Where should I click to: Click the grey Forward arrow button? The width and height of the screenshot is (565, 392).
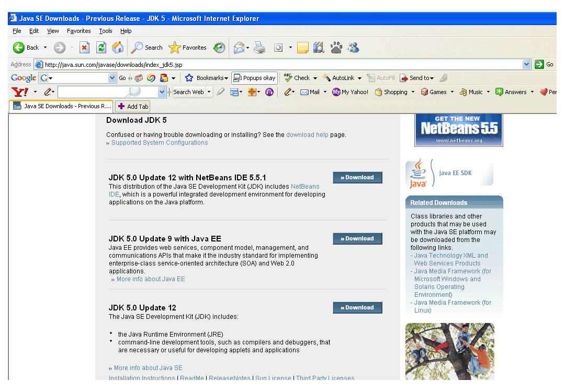click(x=60, y=48)
